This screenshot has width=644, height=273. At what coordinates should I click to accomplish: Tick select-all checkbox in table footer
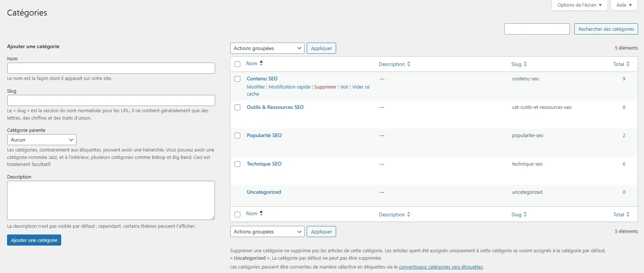[237, 214]
